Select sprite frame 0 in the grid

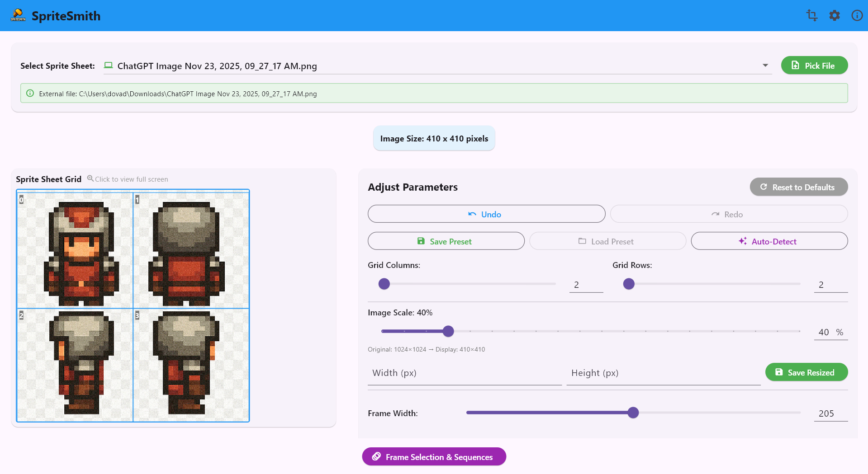click(x=75, y=250)
